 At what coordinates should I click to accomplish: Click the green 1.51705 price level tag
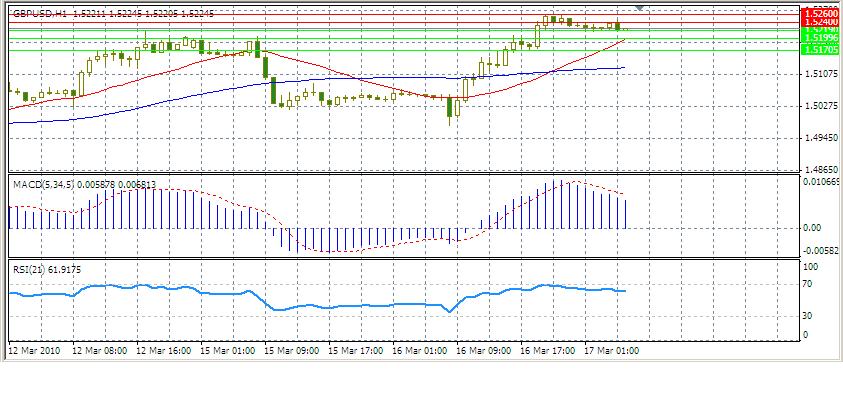818,49
